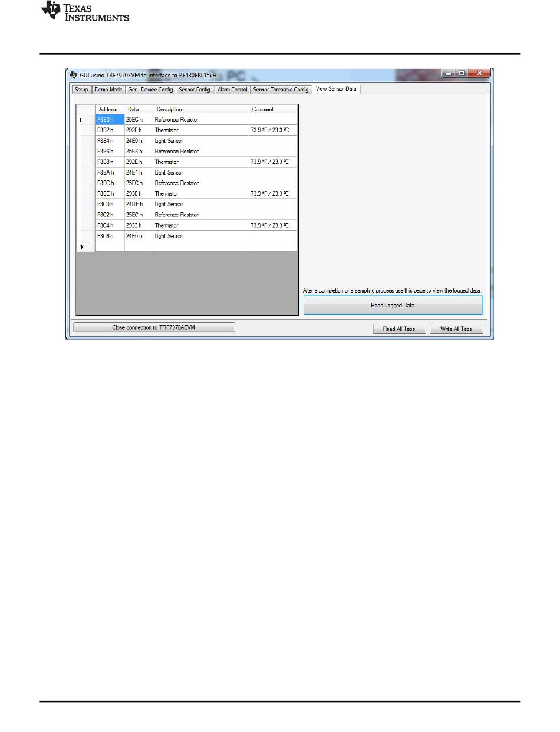This screenshot has width=560, height=732.
Task: Click Close connection to TRF7970AEVM
Action: (x=153, y=327)
